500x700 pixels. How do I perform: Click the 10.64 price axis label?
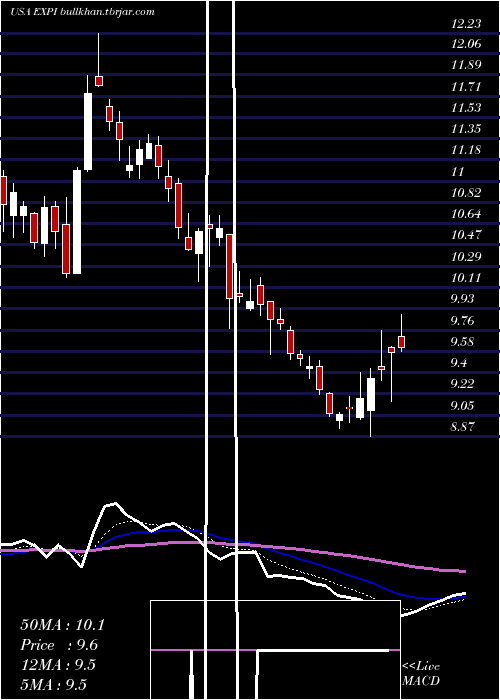466,214
